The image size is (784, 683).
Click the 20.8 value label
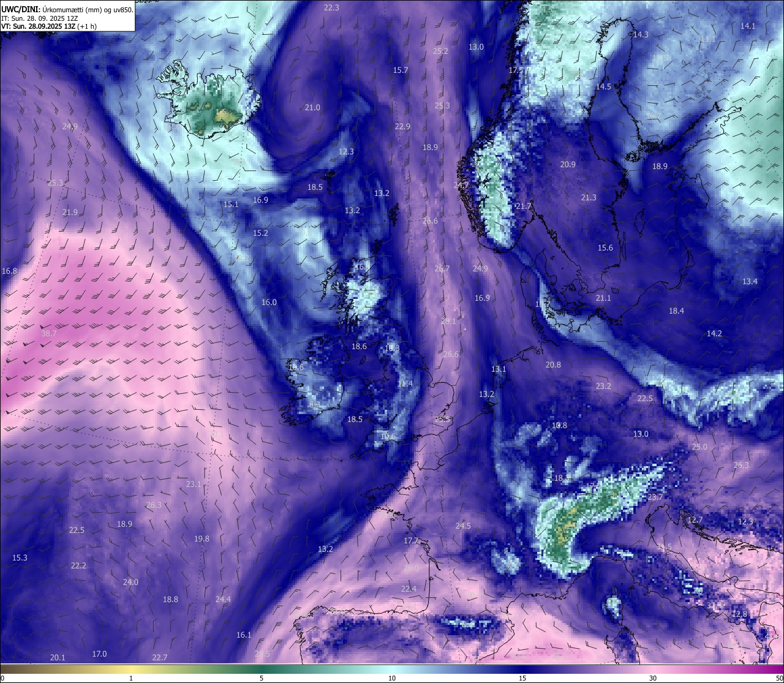click(x=553, y=365)
